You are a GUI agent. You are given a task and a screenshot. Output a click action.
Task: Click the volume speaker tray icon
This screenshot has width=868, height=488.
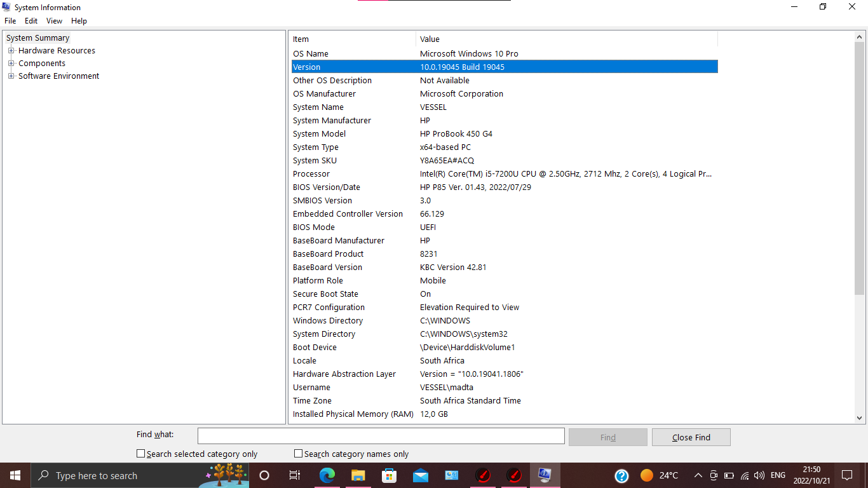click(759, 475)
